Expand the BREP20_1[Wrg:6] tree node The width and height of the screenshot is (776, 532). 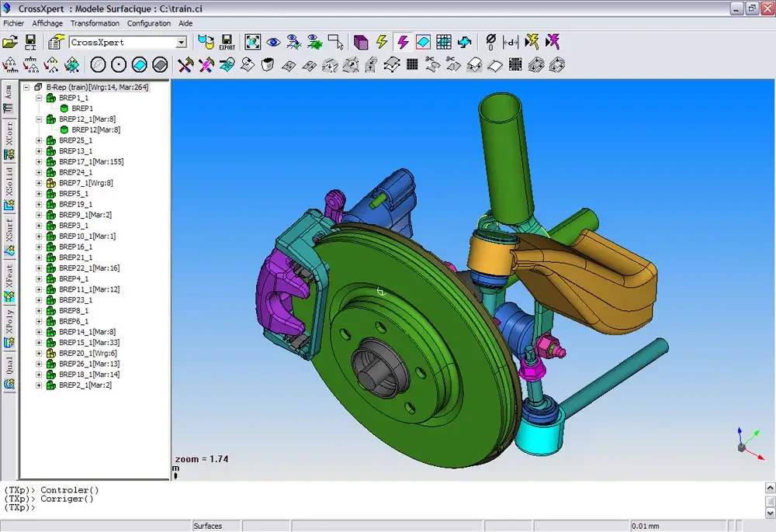39,353
